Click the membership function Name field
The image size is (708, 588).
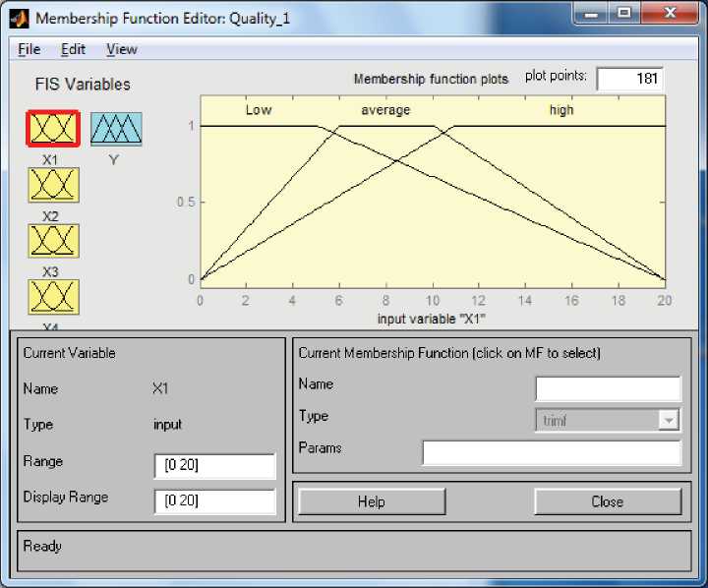click(609, 388)
